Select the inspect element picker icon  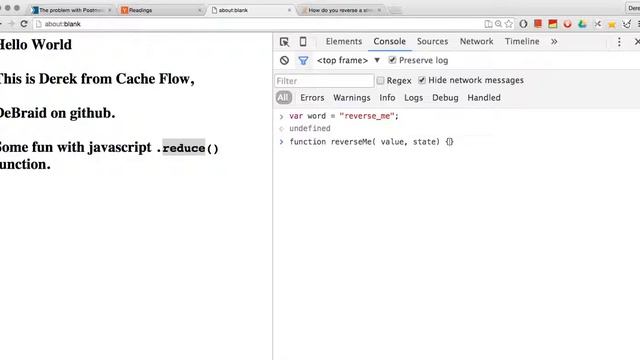[284, 42]
